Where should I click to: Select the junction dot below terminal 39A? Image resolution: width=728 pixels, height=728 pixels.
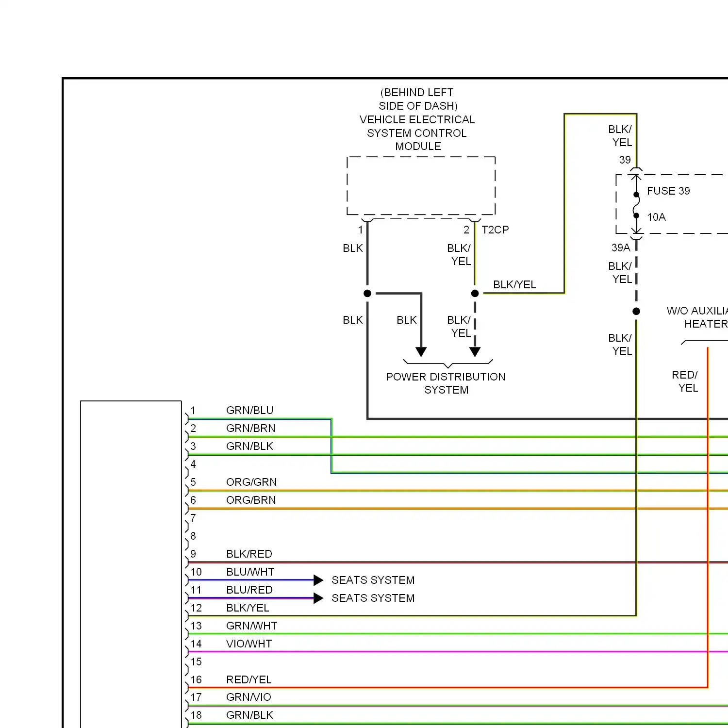[x=636, y=311]
